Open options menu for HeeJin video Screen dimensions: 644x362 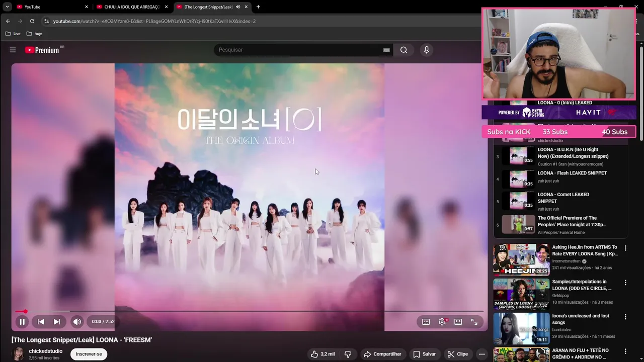pos(625,248)
